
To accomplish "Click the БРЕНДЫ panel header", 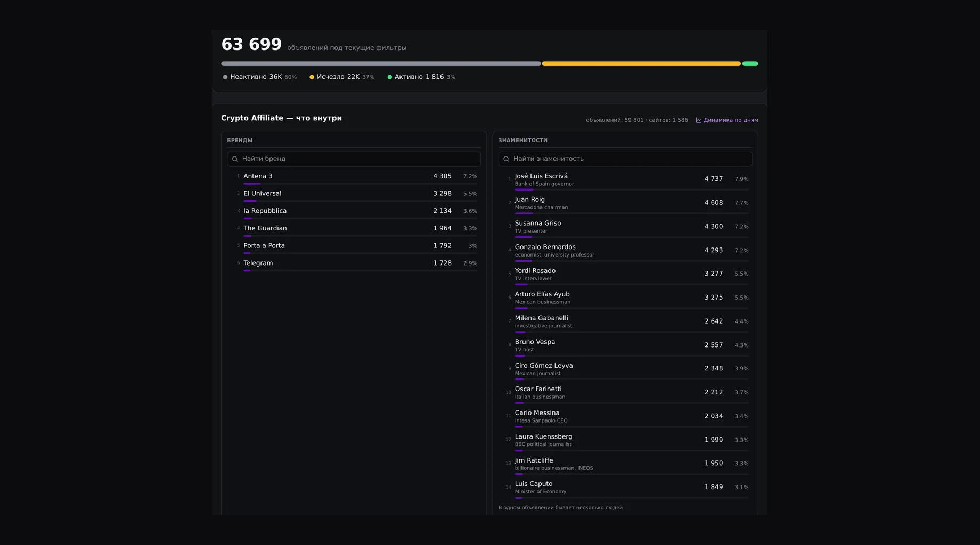I will (240, 141).
